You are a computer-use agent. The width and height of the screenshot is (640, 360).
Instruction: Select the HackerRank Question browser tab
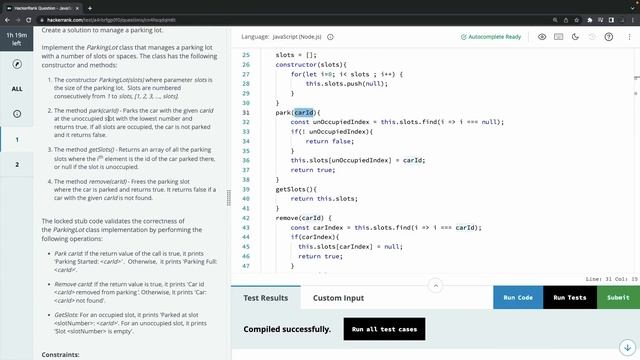(42, 8)
